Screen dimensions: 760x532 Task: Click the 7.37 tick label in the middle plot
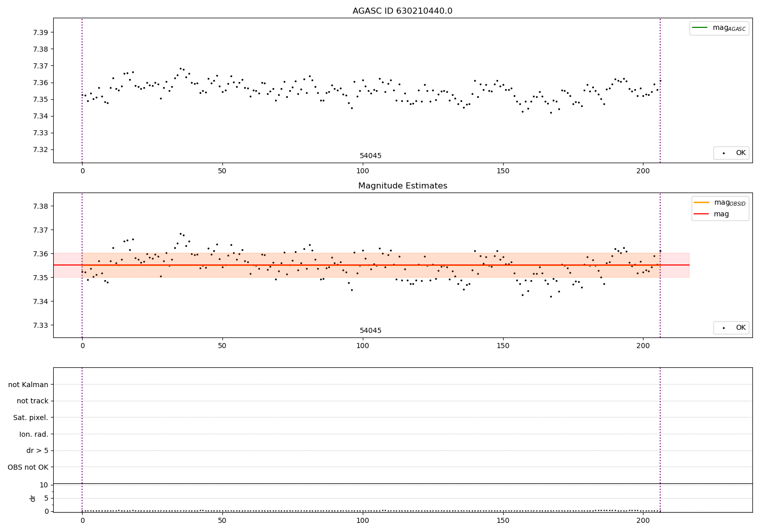tap(41, 230)
